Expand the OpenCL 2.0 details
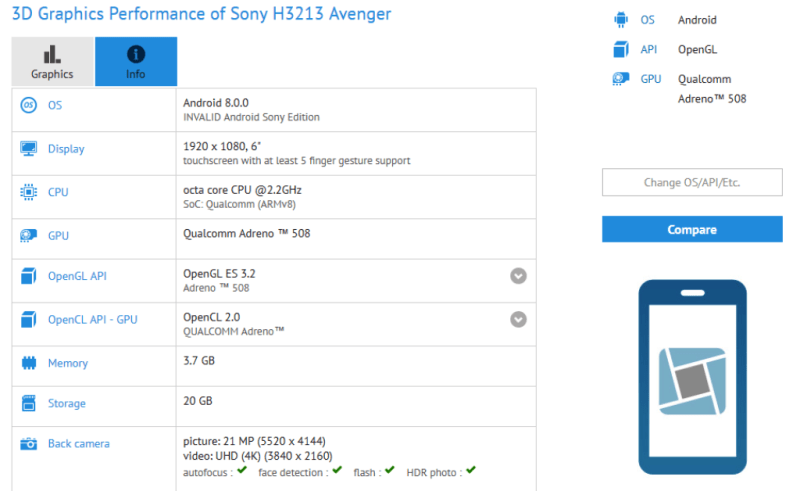The height and width of the screenshot is (491, 800). point(518,319)
